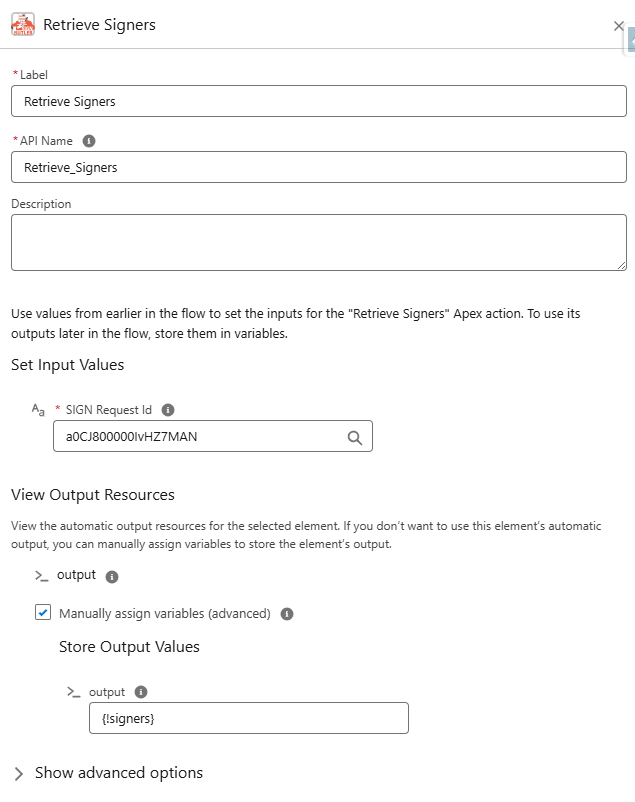This screenshot has width=635, height=802.
Task: Click info icon next to Manually assign variables
Action: tap(287, 614)
